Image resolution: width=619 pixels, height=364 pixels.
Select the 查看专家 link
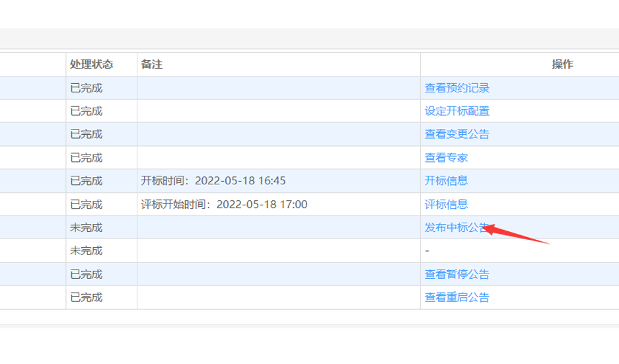point(446,158)
